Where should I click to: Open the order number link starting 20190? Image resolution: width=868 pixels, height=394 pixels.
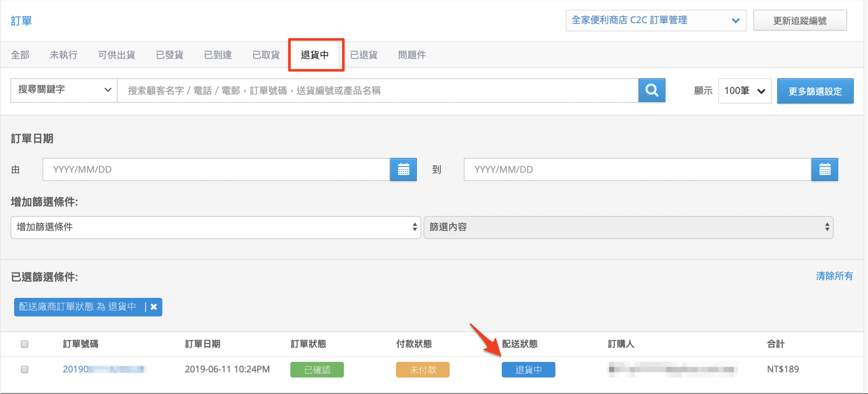(x=105, y=369)
